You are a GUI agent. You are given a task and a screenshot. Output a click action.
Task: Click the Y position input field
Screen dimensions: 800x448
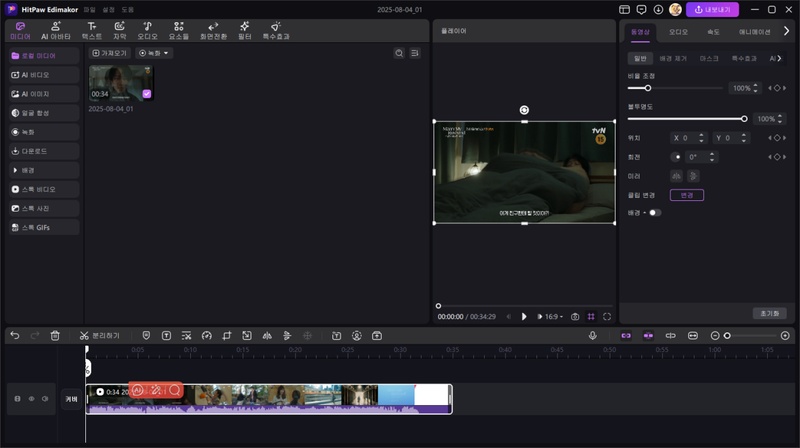point(730,138)
